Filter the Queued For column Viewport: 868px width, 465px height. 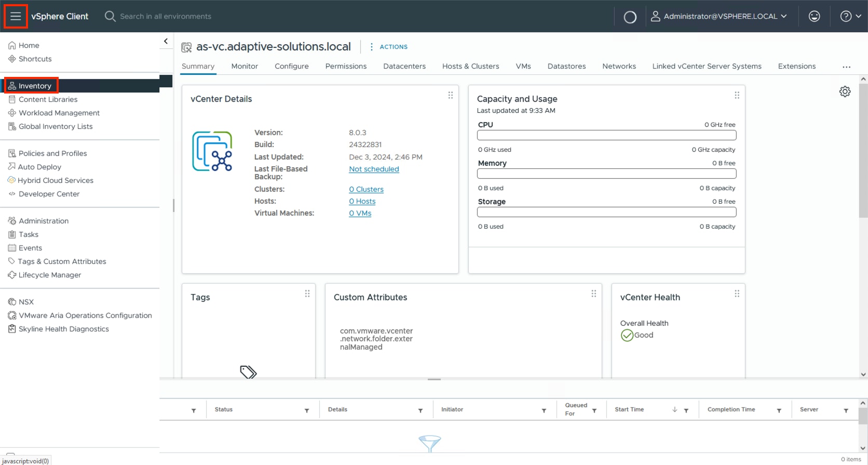(x=594, y=410)
